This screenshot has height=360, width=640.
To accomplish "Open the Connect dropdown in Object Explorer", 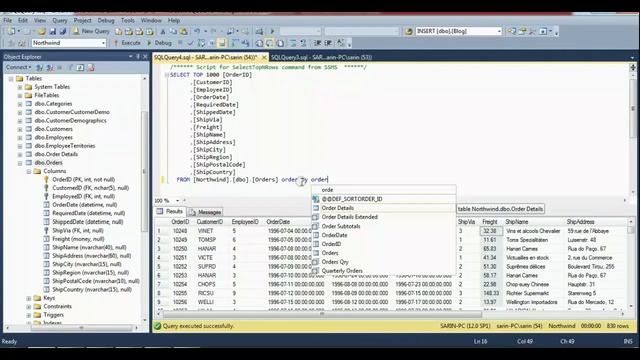I will tap(18, 67).
